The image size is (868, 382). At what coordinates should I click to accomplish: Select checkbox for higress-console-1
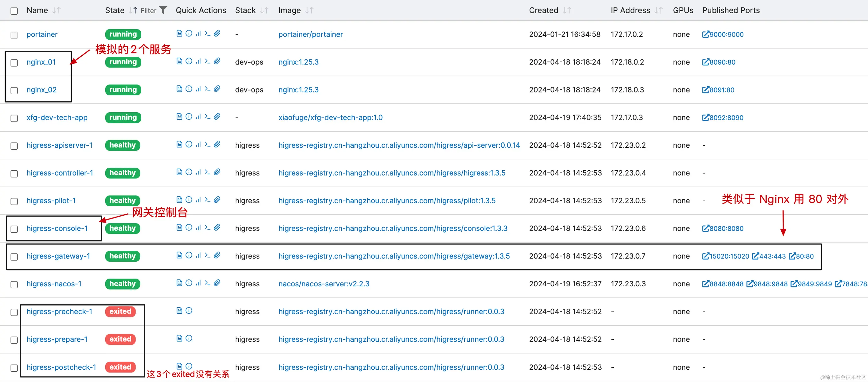(14, 229)
